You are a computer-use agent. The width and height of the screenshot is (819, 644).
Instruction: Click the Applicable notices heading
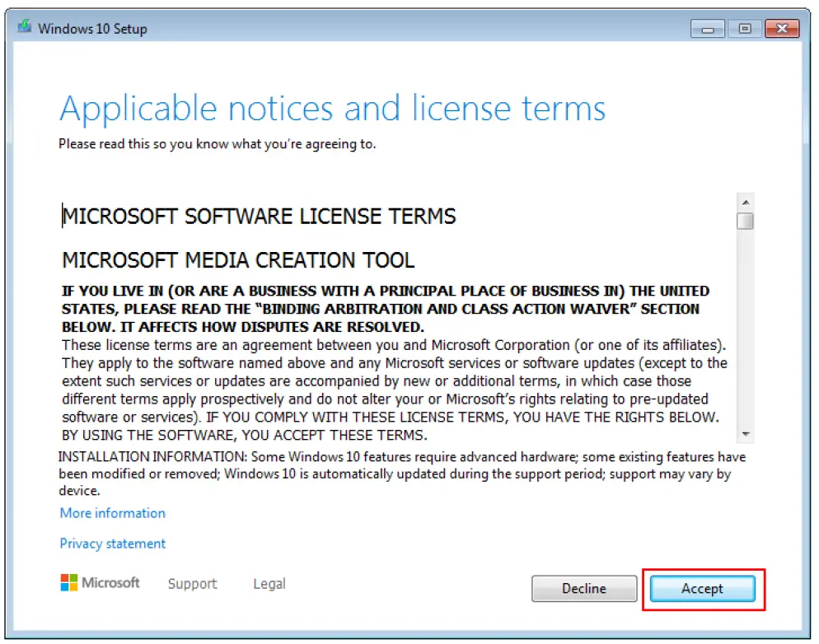(332, 108)
